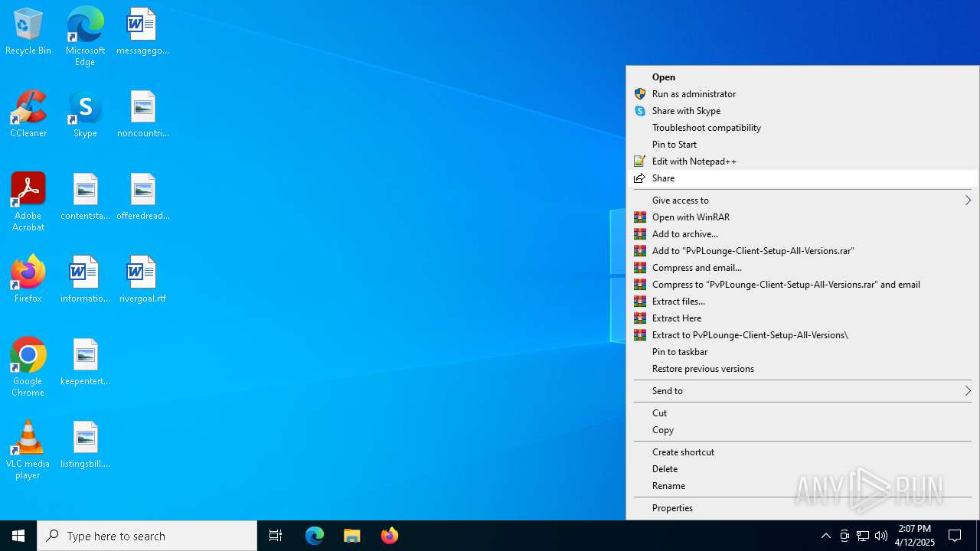This screenshot has width=980, height=551.
Task: Open File Explorer from the taskbar
Action: 352,536
